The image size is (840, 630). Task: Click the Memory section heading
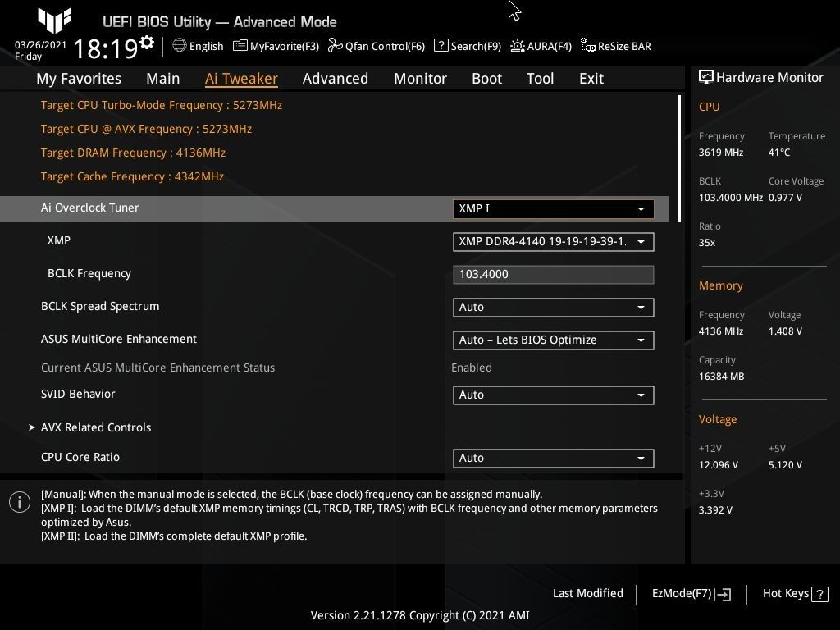720,285
